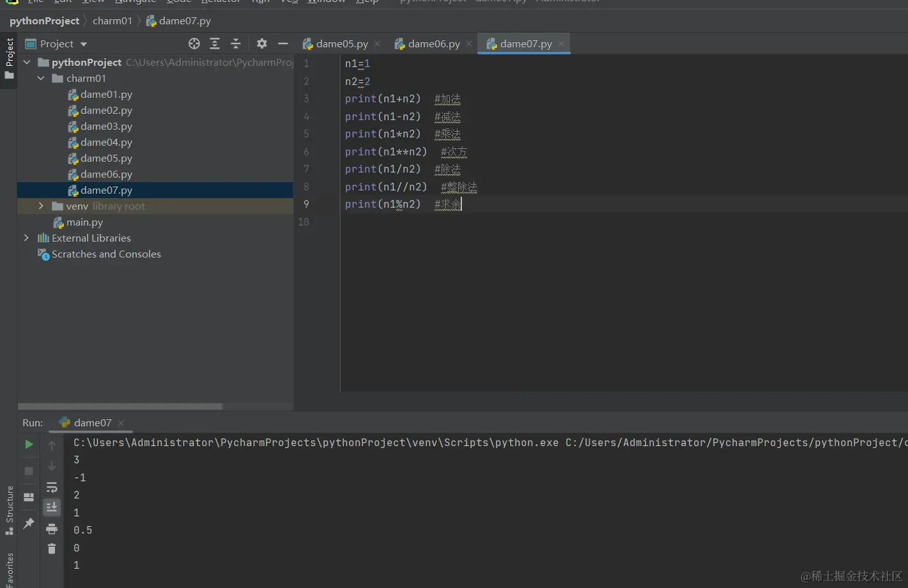Click dame07.py in the breadcrumb bar
Screen dimensions: 908x588
[178, 20]
